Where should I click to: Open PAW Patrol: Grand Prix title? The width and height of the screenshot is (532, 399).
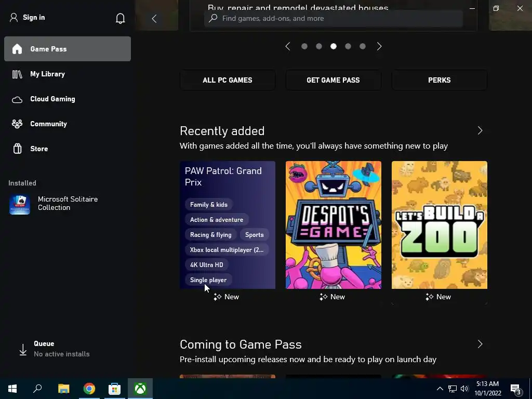point(223,177)
